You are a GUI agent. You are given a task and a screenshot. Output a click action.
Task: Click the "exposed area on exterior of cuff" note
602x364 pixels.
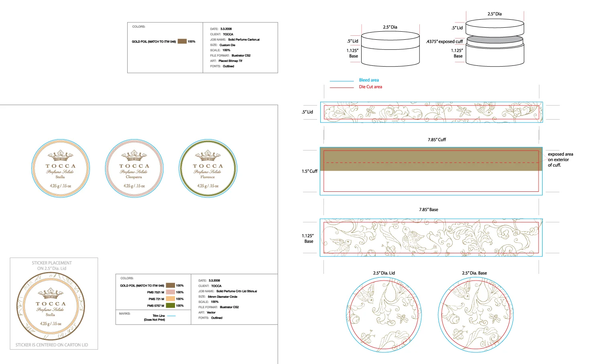(560, 159)
